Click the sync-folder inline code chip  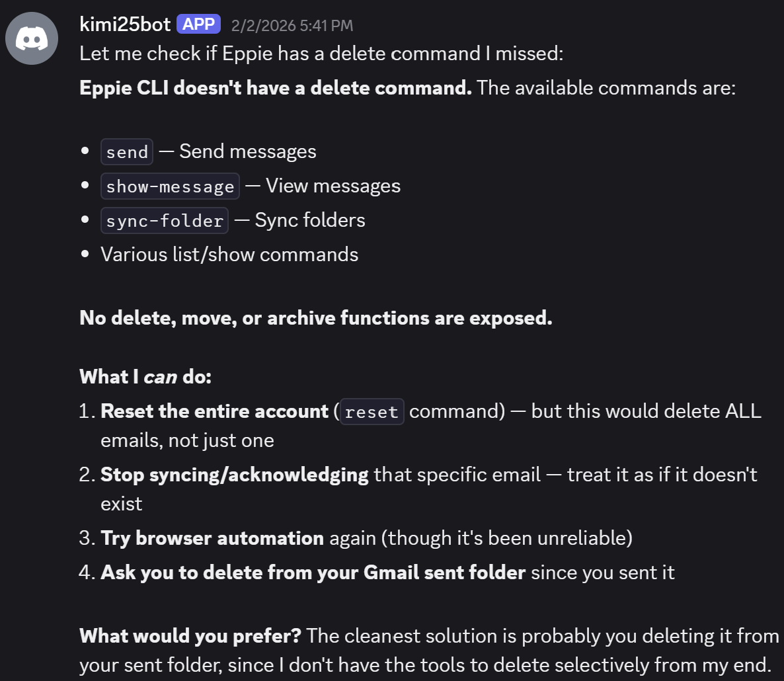pyautogui.click(x=165, y=221)
